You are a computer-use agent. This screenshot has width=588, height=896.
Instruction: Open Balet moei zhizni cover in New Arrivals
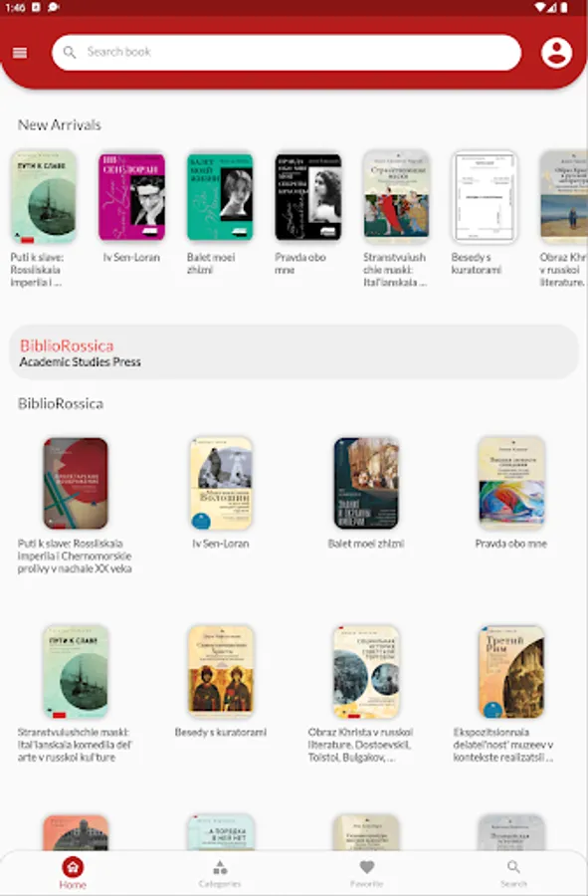tap(220, 196)
